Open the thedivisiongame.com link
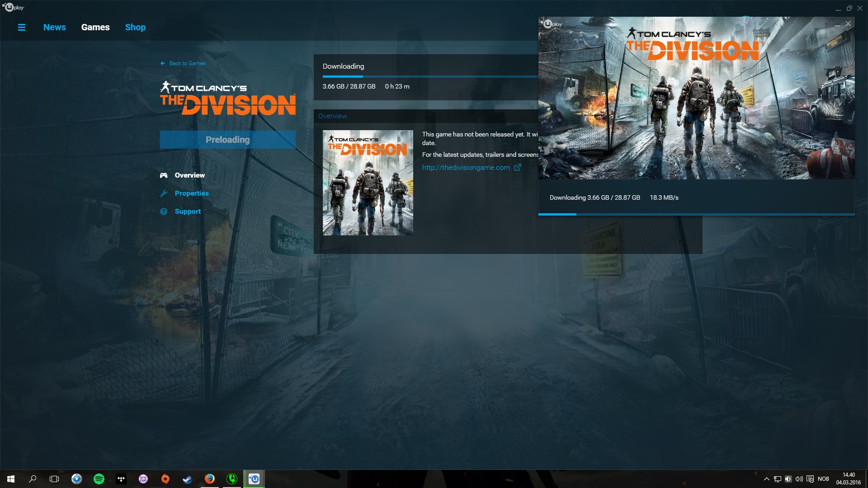This screenshot has height=488, width=868. click(x=466, y=168)
